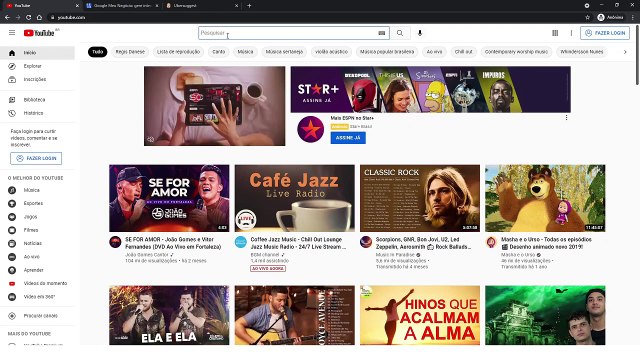The width and height of the screenshot is (640, 360).
Task: Click the Star+ banner image
Action: pos(431,89)
